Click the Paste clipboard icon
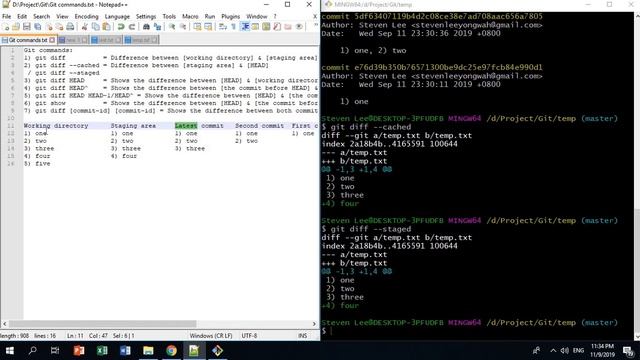 click(x=106, y=27)
